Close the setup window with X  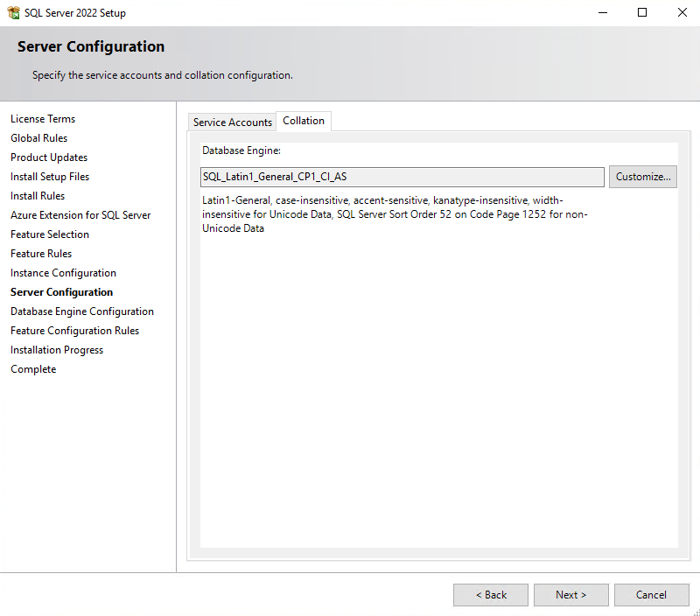[x=682, y=13]
